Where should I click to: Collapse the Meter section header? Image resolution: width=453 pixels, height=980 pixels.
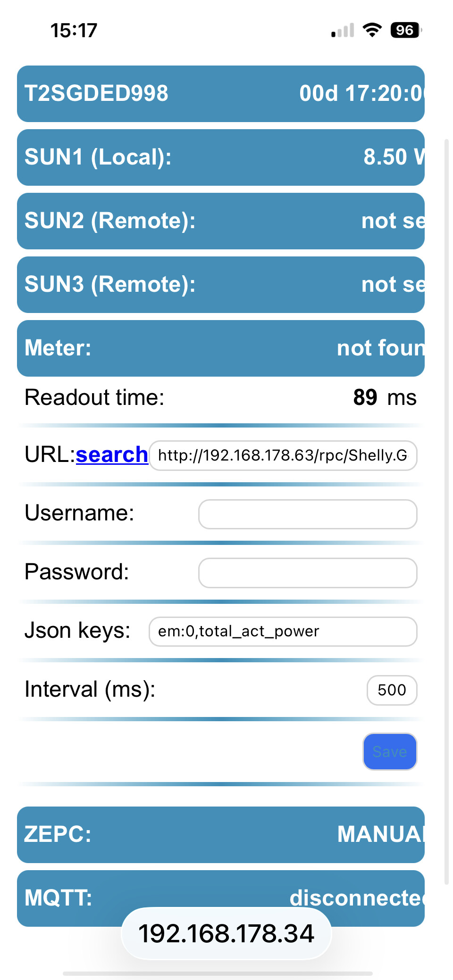tap(221, 348)
